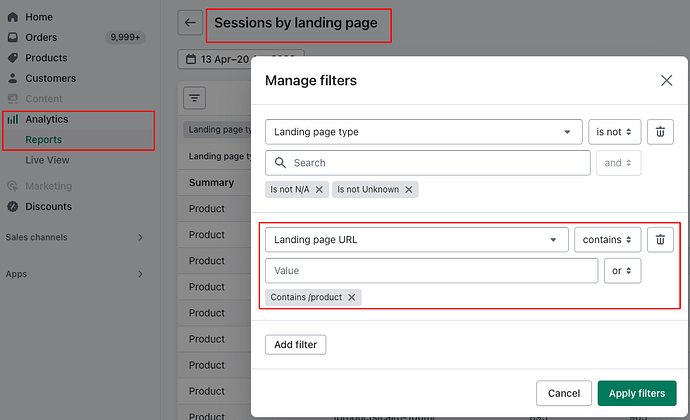Remove the 'Contains /product' tag
Screen dimensions: 690x420
(352, 297)
